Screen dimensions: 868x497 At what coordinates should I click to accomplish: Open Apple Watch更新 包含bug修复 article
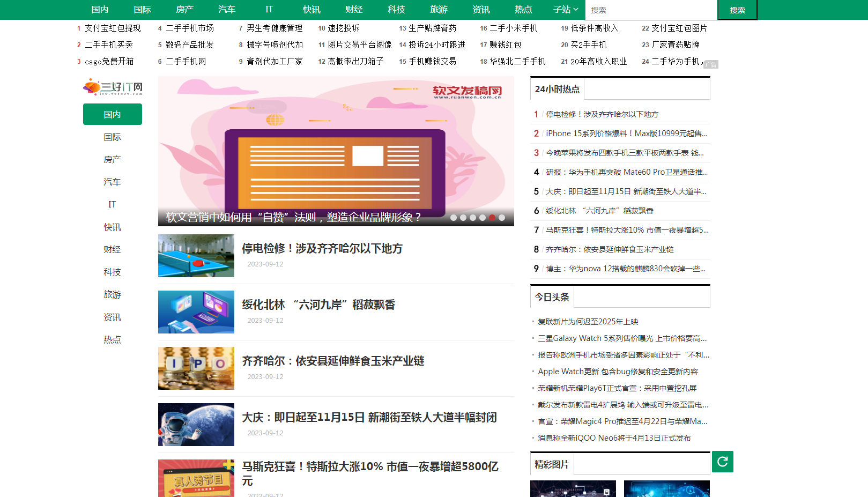coord(618,372)
